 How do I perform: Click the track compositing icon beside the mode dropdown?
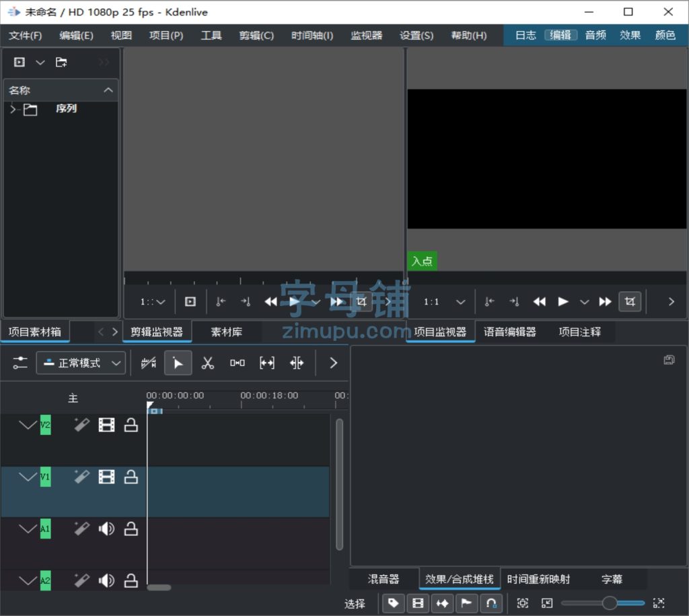tap(149, 363)
